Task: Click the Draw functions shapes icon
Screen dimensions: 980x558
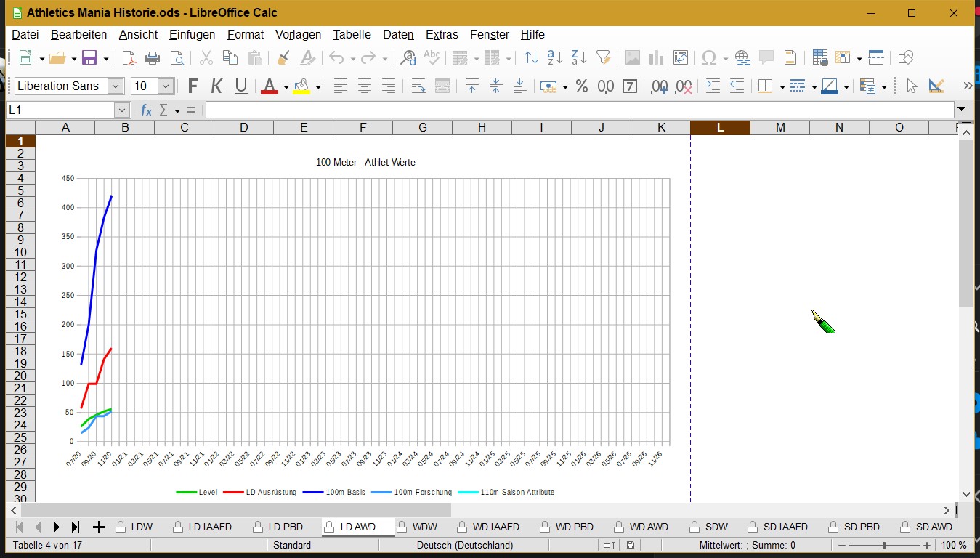Action: [905, 58]
